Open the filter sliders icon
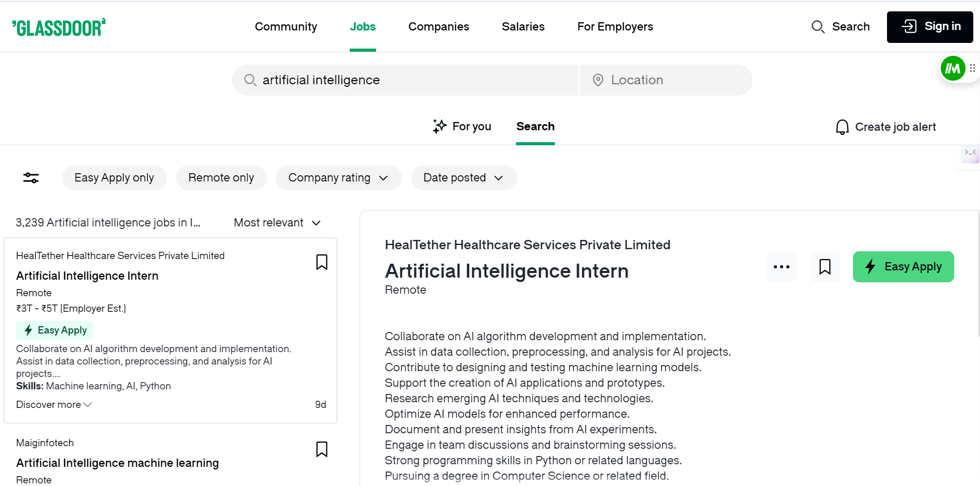980x486 pixels. coord(31,178)
